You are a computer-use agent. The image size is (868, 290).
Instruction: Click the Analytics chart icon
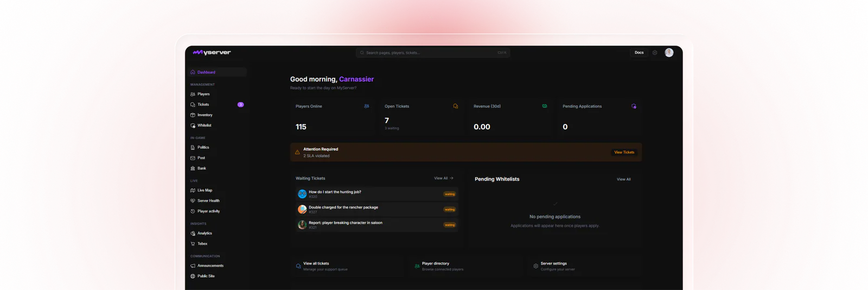[x=193, y=233]
